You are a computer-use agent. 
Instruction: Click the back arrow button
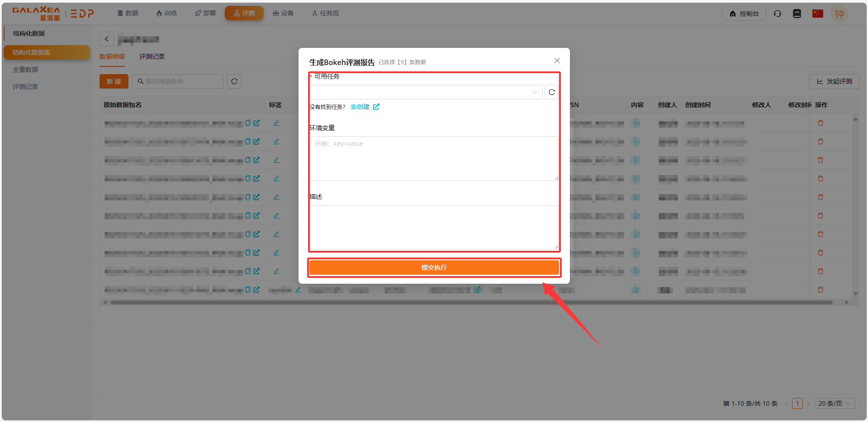pyautogui.click(x=107, y=39)
